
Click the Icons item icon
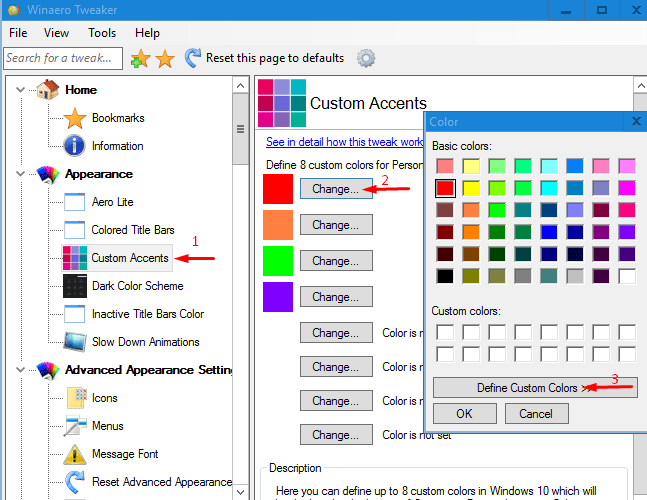click(x=77, y=398)
